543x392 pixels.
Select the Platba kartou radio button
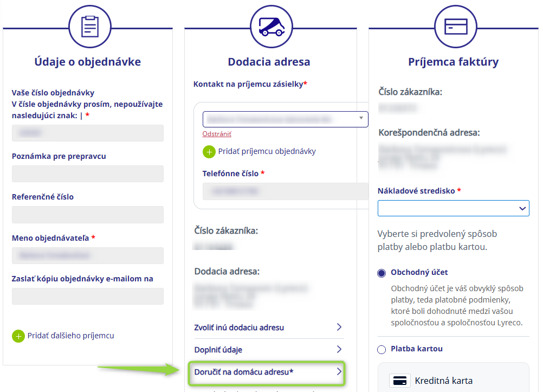pyautogui.click(x=382, y=349)
